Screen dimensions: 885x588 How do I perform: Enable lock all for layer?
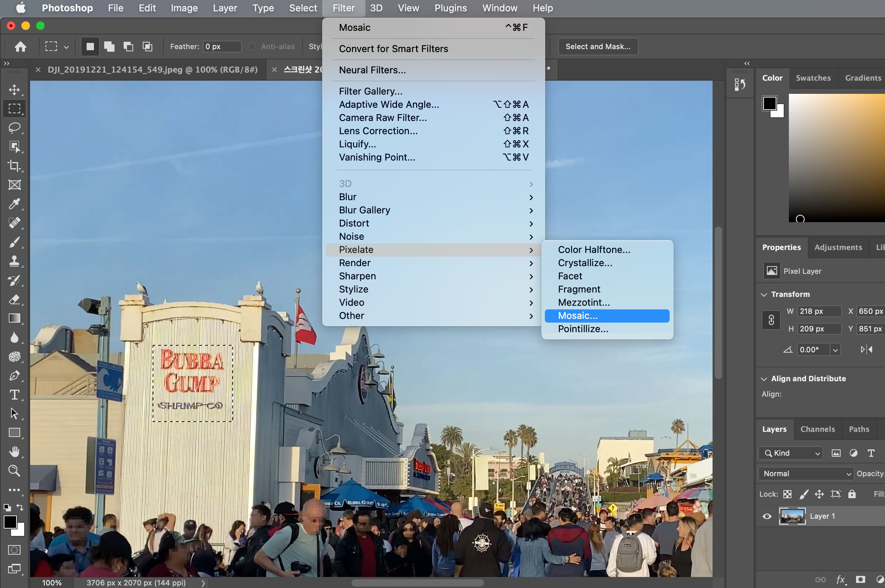(x=852, y=494)
